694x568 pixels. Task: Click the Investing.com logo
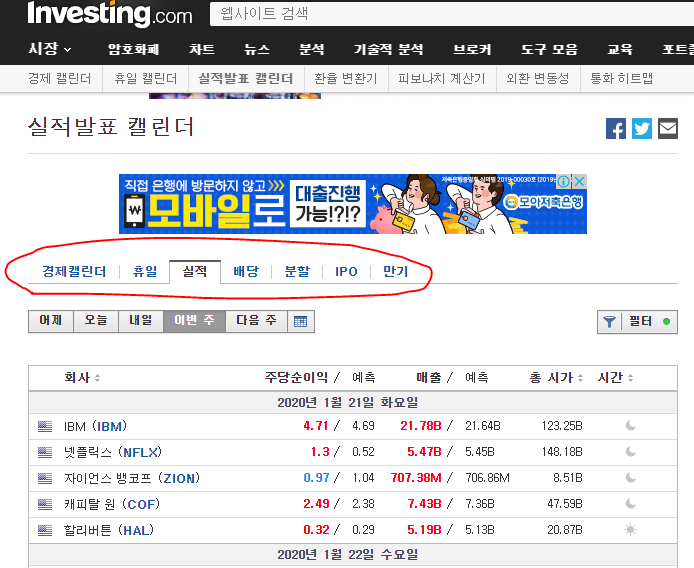coord(110,14)
